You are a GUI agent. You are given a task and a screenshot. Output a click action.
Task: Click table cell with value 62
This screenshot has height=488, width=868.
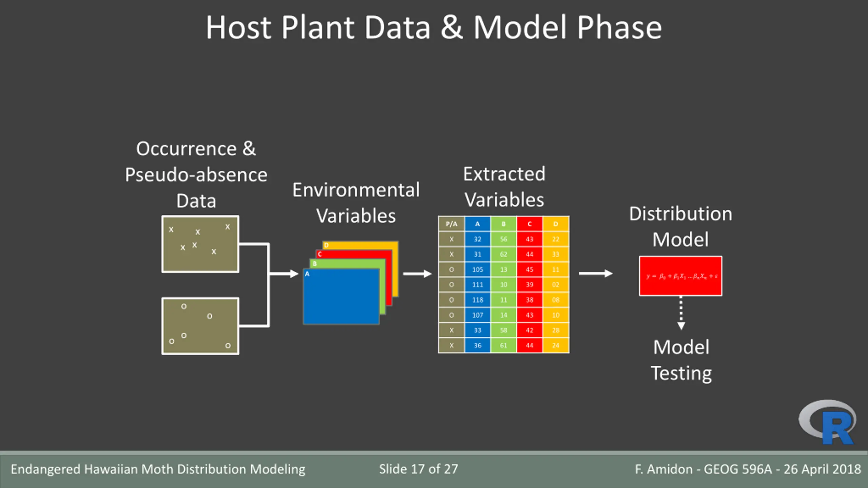pyautogui.click(x=504, y=255)
